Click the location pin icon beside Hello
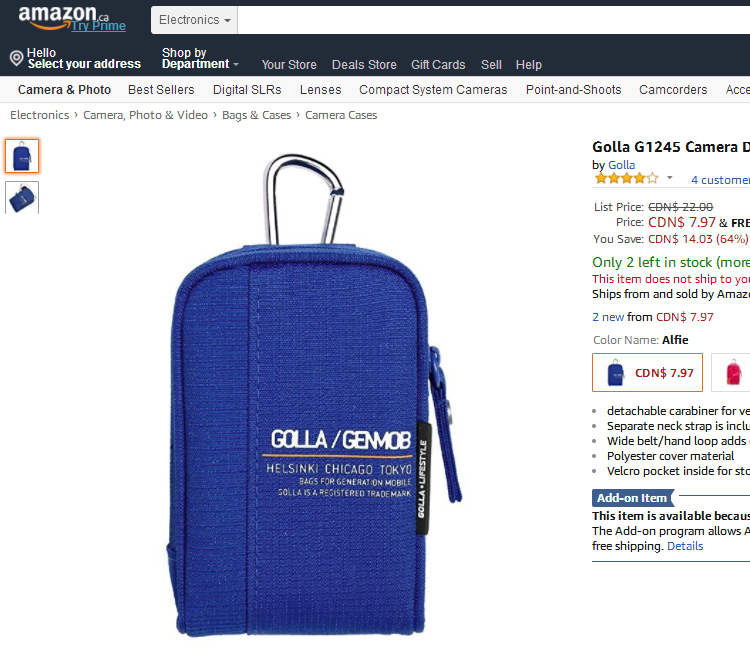Image resolution: width=750 pixels, height=658 pixels. point(16,58)
